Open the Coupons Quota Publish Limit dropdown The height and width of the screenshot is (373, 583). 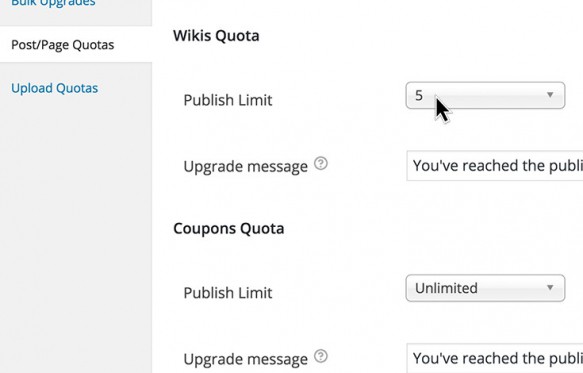tap(485, 288)
